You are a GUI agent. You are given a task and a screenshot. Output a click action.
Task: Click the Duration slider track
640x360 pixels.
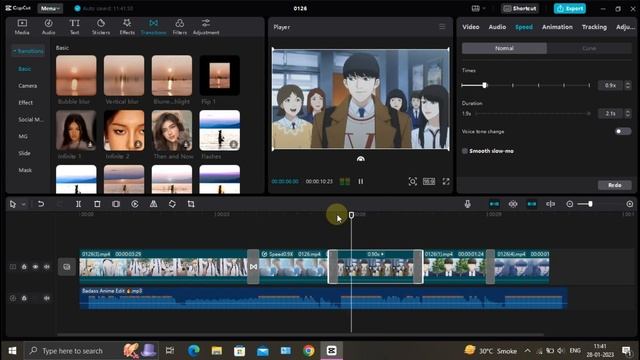click(x=533, y=114)
